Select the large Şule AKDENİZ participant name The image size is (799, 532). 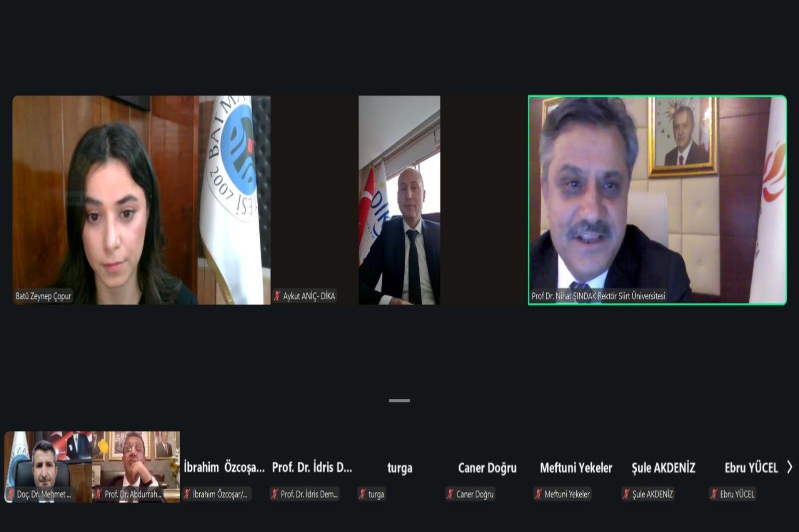pos(663,468)
